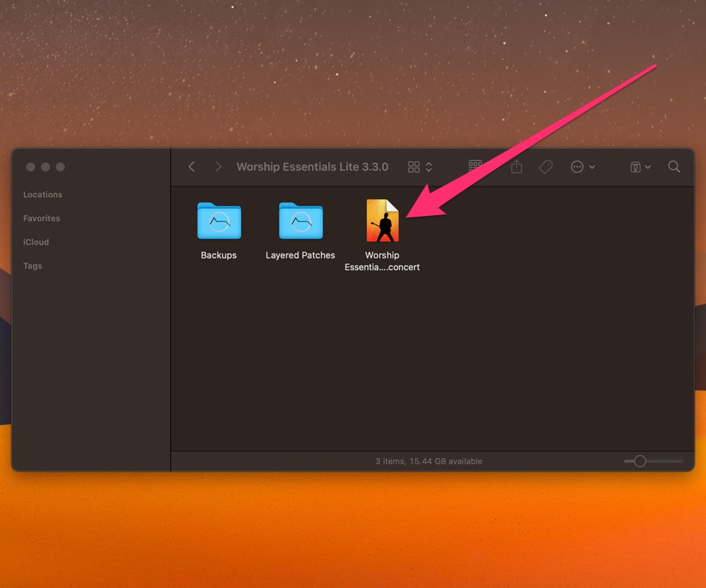Select the Worship Essentials concert file icon

tap(382, 221)
